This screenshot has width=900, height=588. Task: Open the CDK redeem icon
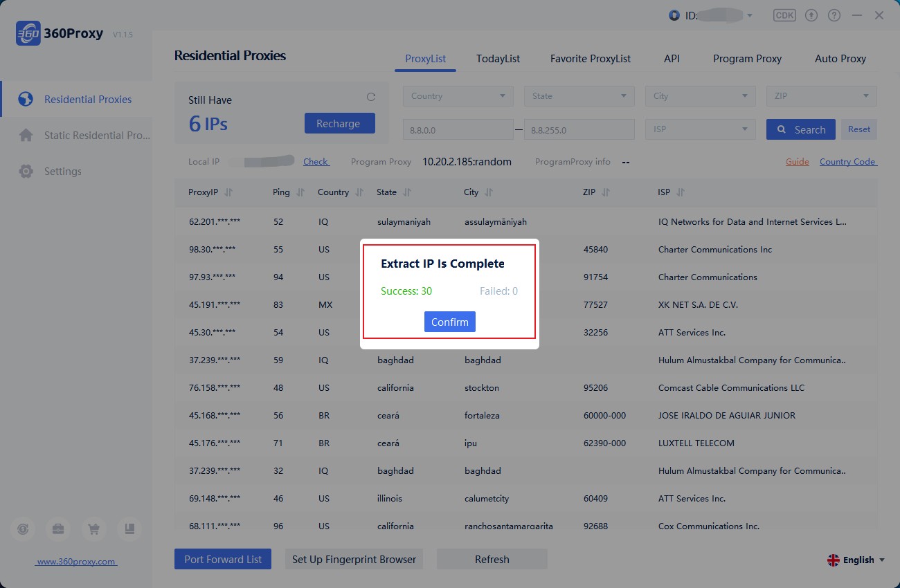point(784,15)
